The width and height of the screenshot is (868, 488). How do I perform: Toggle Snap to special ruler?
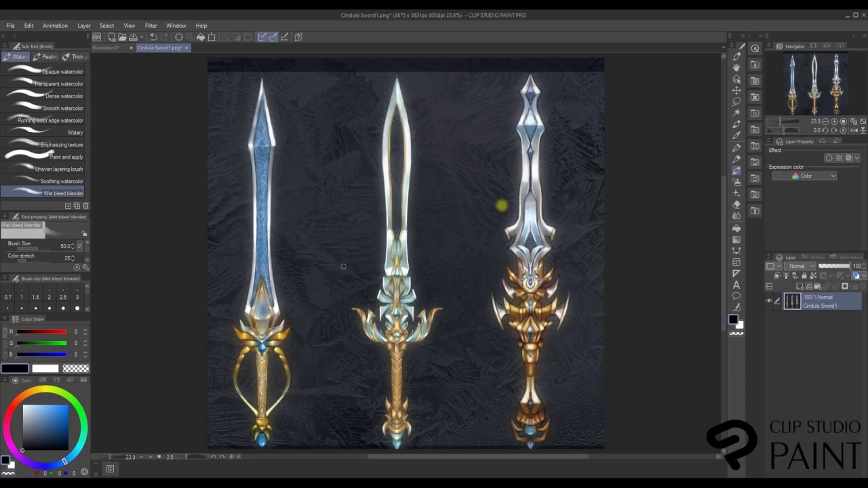point(273,37)
